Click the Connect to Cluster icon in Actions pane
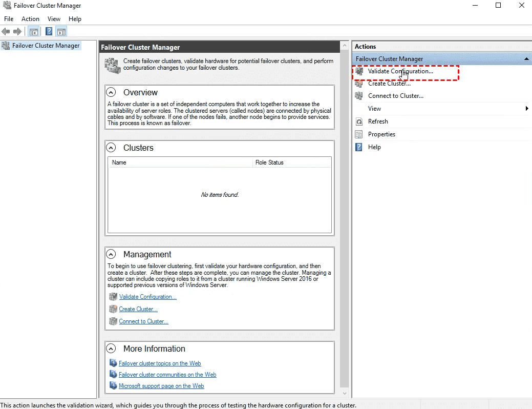532x409 pixels. point(359,96)
